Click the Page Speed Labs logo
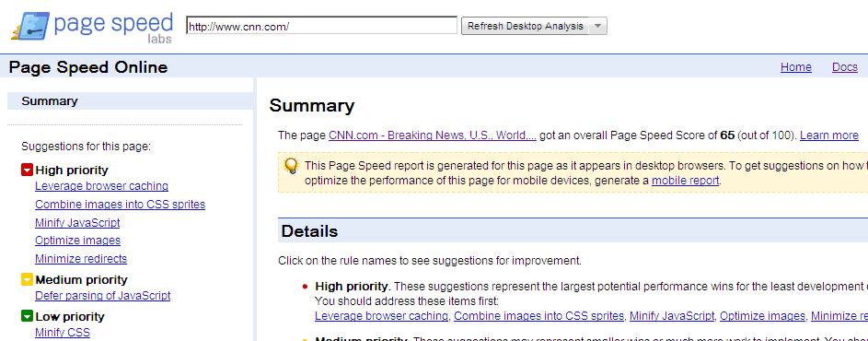Image resolution: width=868 pixels, height=341 pixels. point(91,27)
